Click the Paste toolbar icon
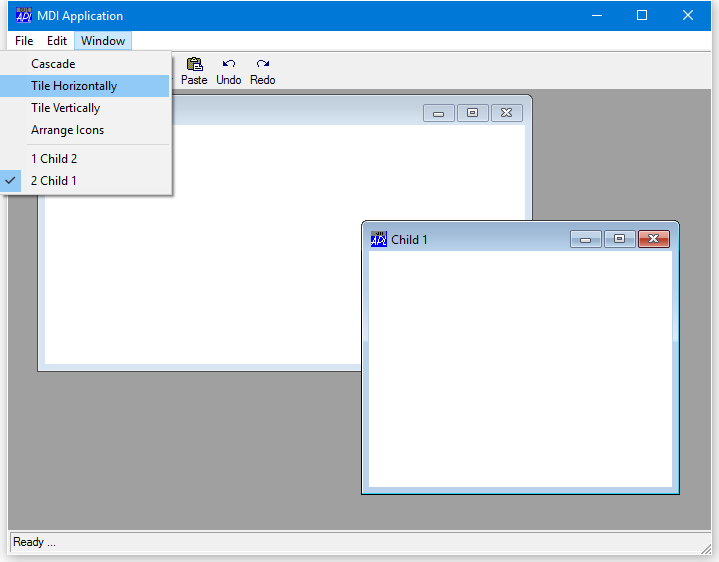719x562 pixels. [194, 65]
